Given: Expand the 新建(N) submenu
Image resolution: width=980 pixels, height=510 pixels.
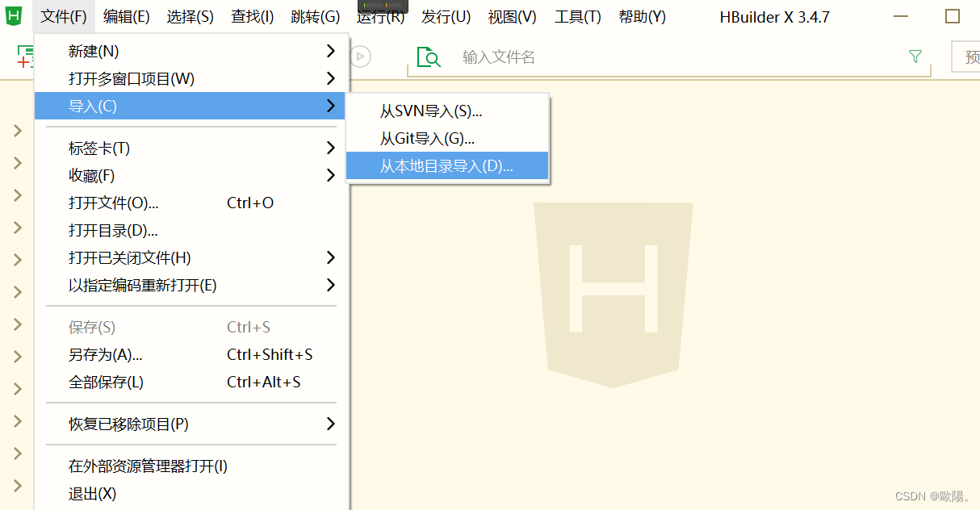Looking at the screenshot, I should pyautogui.click(x=191, y=51).
